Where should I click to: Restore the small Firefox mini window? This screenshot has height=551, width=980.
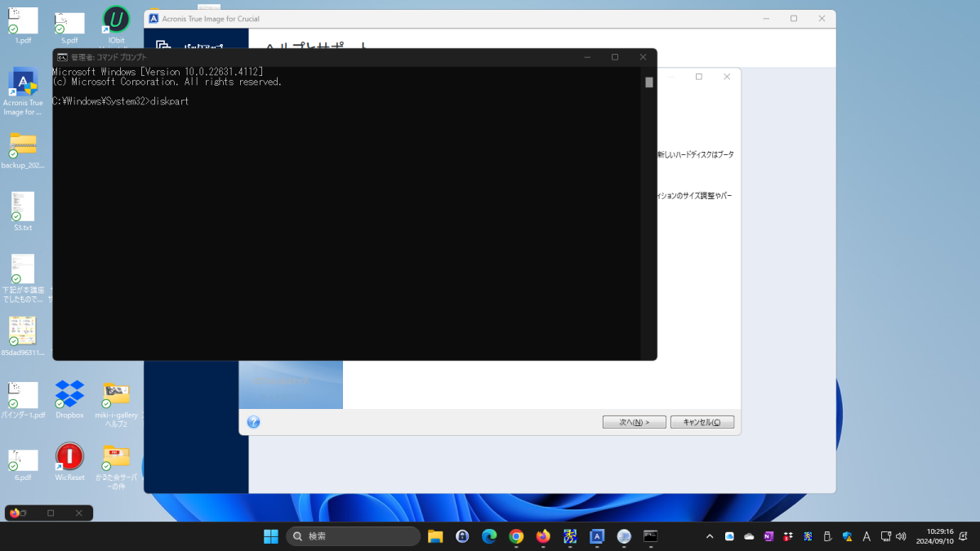(x=51, y=513)
